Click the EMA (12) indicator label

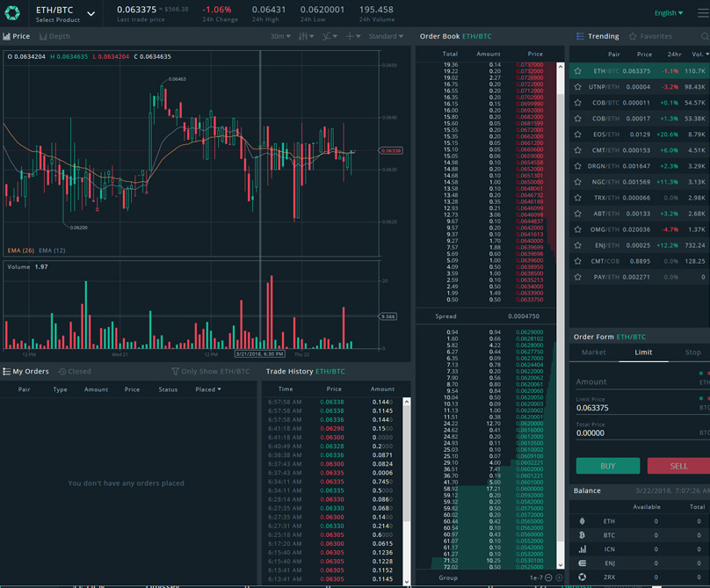click(52, 250)
